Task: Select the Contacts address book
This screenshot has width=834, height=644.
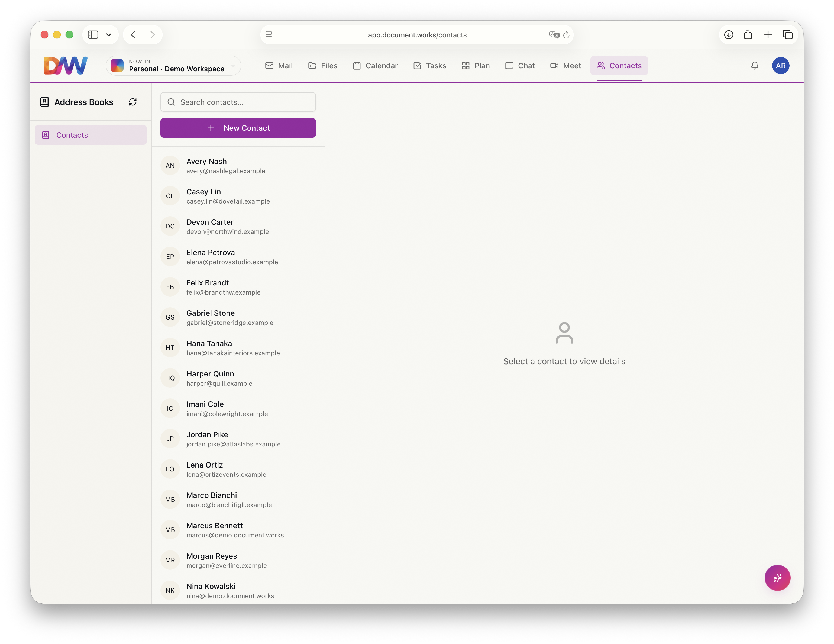Action: tap(90, 135)
